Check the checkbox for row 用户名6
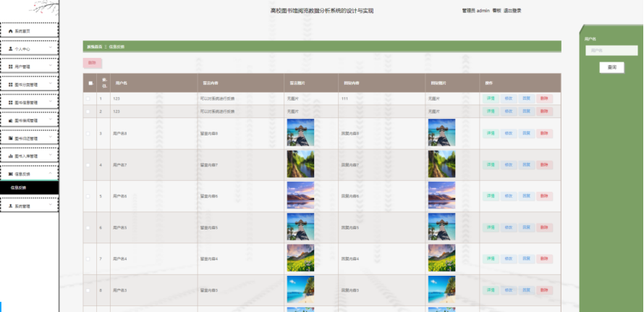The width and height of the screenshot is (644, 312). pos(88,196)
